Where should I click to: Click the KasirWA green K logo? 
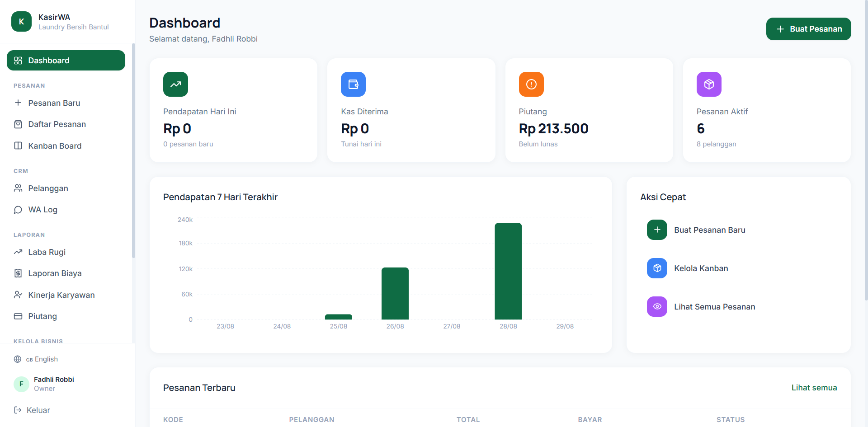click(21, 22)
